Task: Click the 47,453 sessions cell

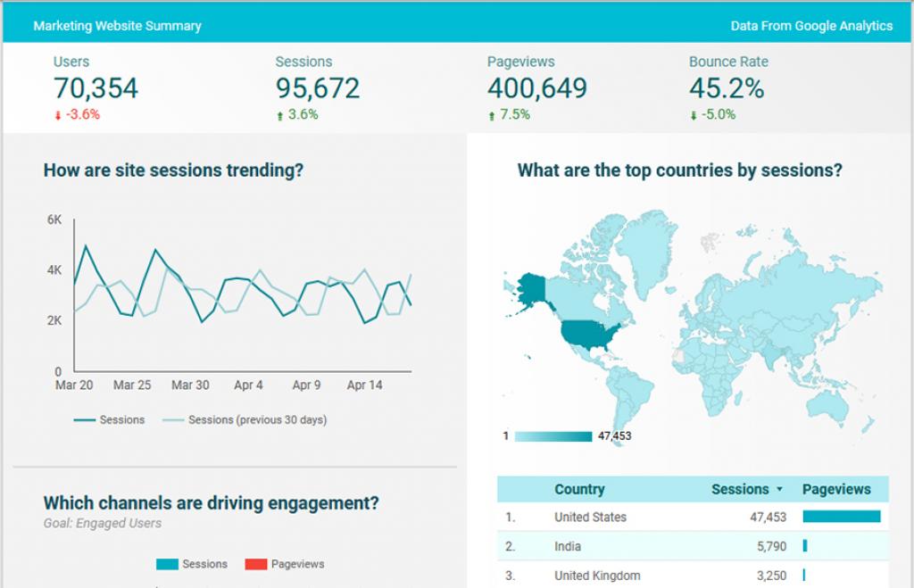Action: (768, 517)
